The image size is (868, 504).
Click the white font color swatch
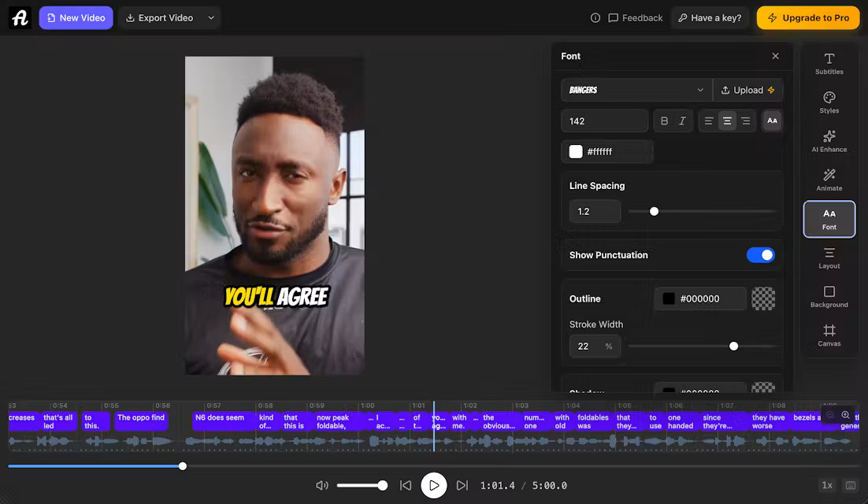(576, 151)
